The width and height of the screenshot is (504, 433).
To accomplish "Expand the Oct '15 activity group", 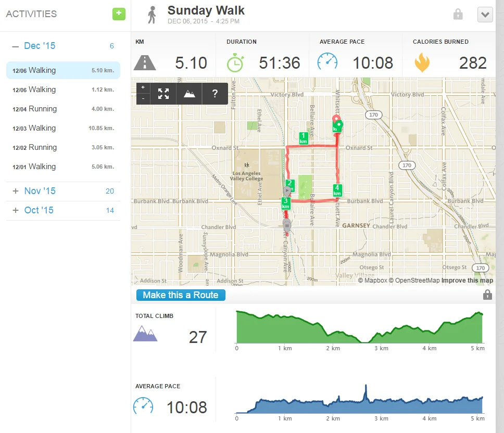I will coord(16,210).
